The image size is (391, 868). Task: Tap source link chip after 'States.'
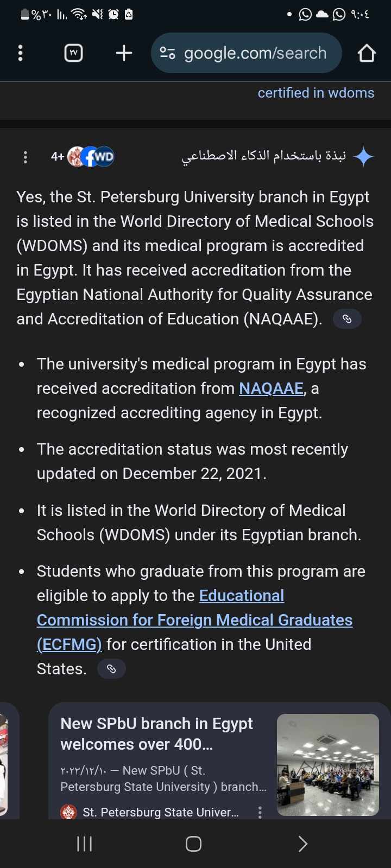[111, 669]
